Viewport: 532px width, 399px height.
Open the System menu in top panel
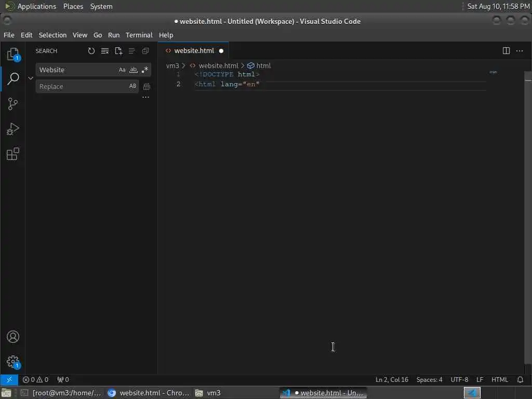point(101,6)
